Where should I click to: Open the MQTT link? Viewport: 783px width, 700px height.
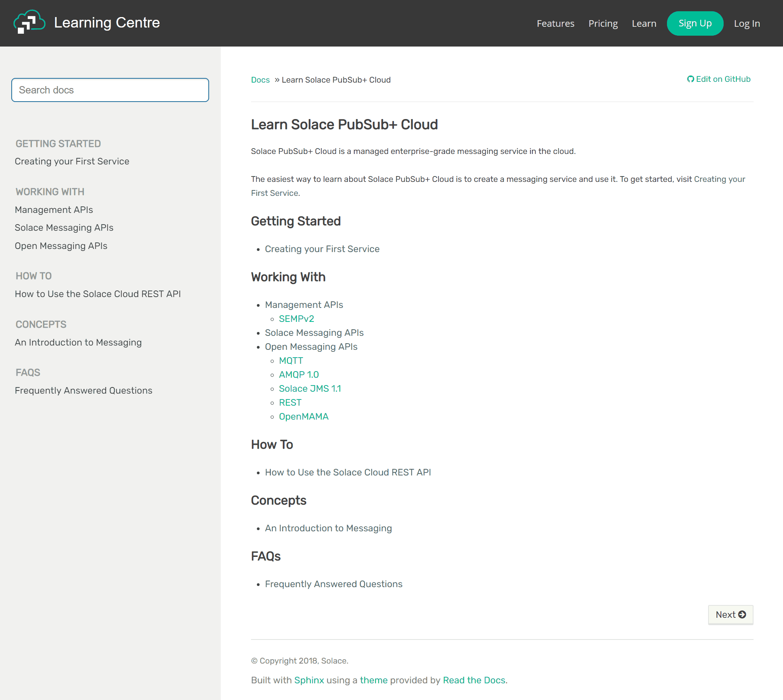click(291, 361)
